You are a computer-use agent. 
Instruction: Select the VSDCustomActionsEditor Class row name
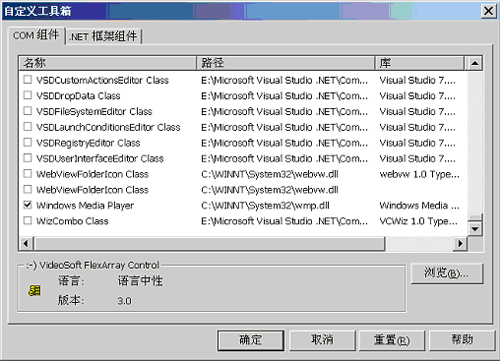[x=102, y=80]
